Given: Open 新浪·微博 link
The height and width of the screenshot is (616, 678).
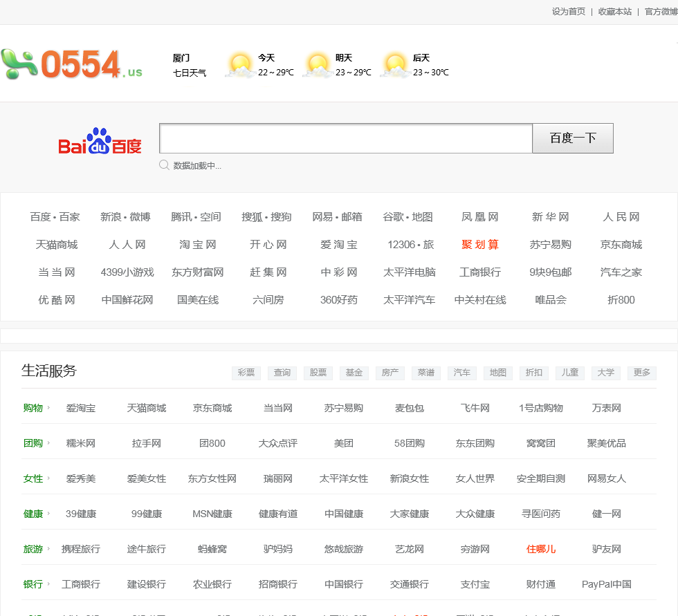Looking at the screenshot, I should tap(125, 217).
